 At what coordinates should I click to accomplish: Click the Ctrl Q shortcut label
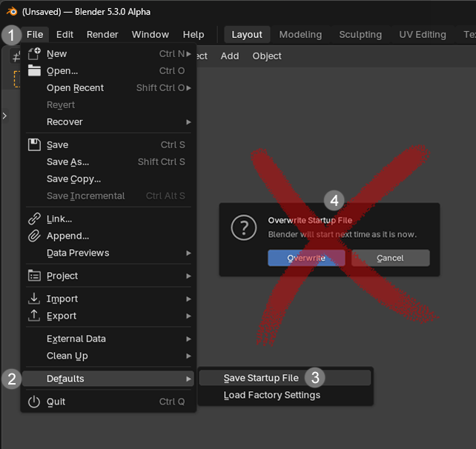pos(172,402)
